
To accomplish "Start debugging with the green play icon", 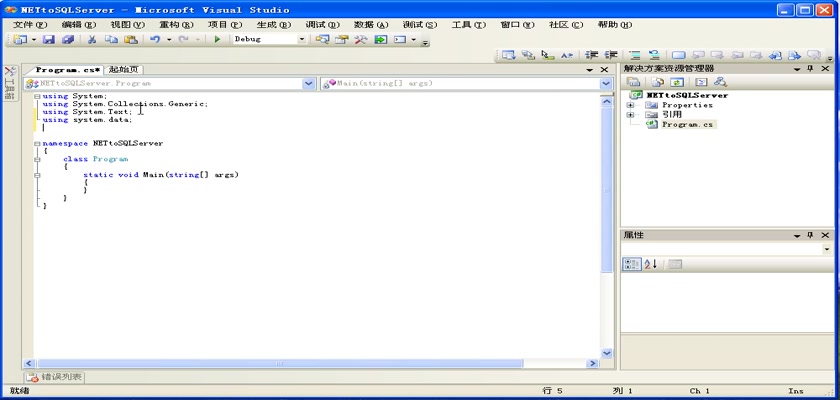I will click(x=217, y=40).
